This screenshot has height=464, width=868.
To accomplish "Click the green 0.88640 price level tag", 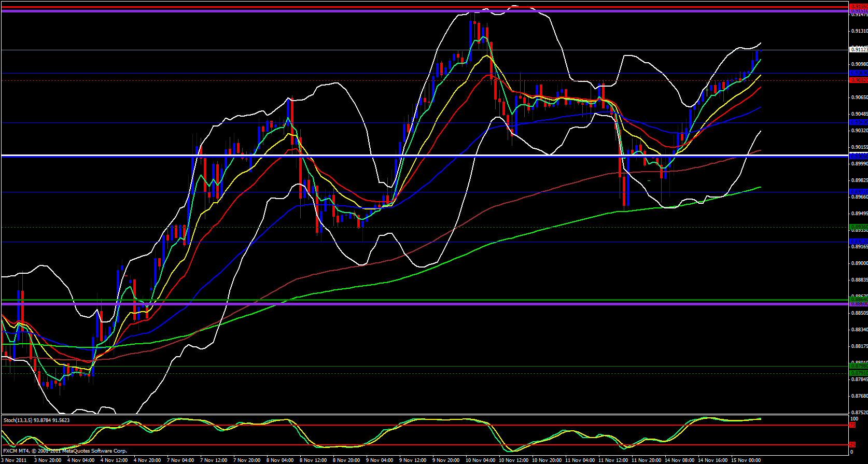I will 858,299.
